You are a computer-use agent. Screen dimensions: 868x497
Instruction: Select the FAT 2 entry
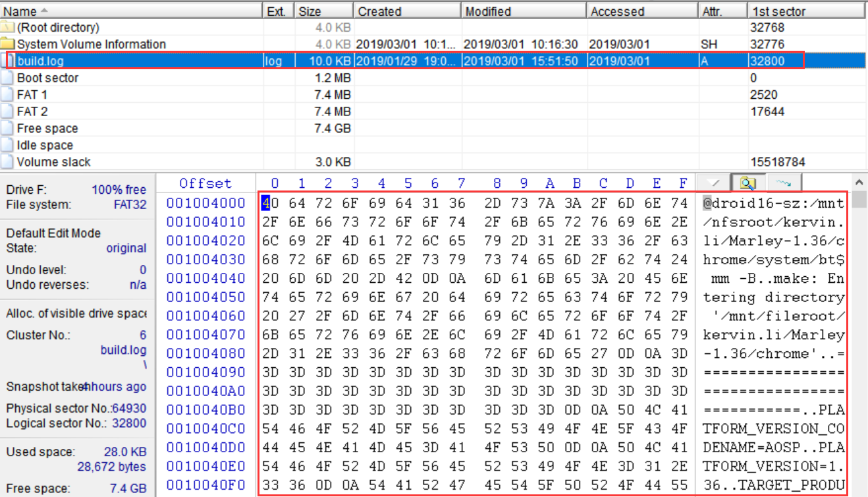(32, 111)
